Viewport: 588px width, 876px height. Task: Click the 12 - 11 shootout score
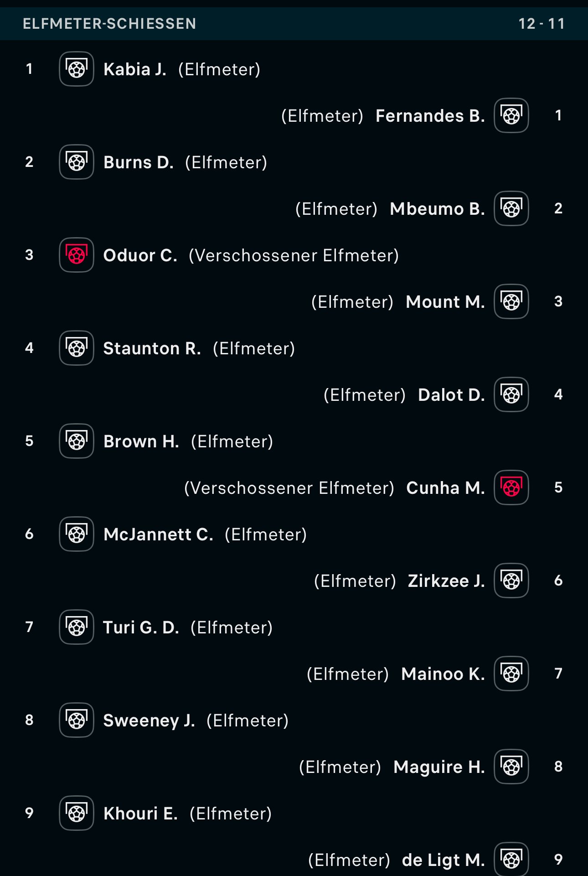[542, 23]
